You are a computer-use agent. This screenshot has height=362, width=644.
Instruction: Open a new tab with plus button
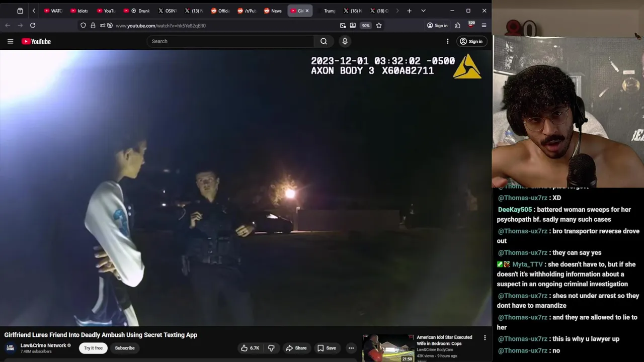point(409,11)
